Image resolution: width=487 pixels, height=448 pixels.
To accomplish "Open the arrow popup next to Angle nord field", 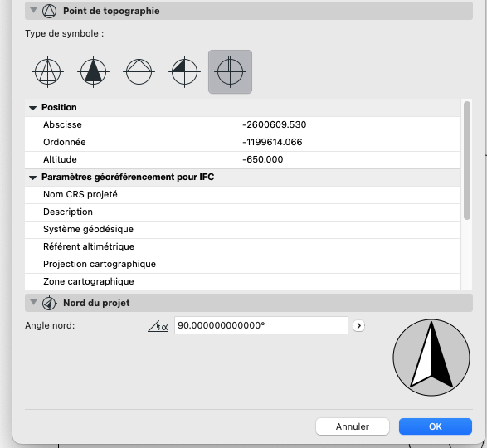I will [x=358, y=325].
